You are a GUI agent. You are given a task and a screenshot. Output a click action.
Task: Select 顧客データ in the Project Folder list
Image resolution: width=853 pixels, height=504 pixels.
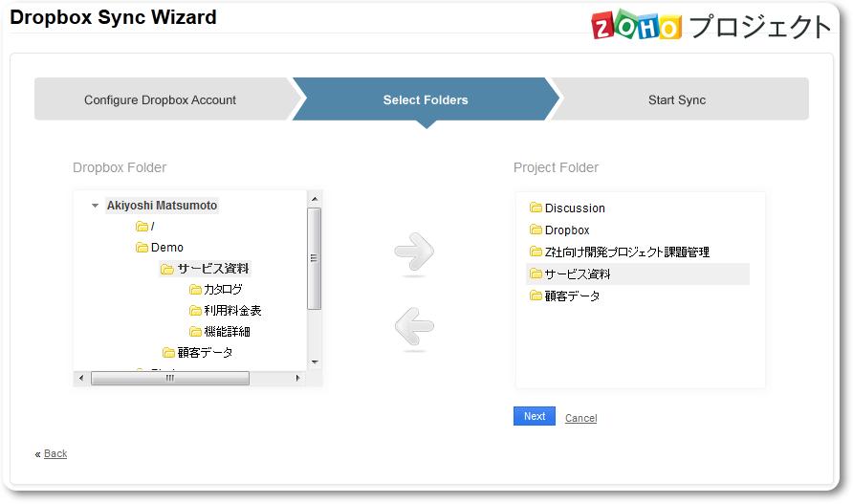(x=572, y=296)
